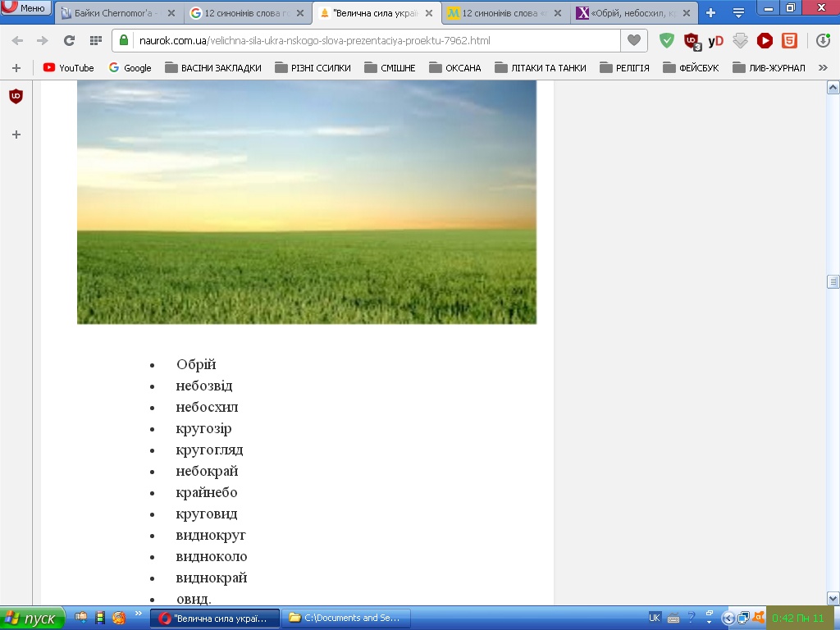Screen dimensions: 840x630
Task: Open the Google bookmark
Action: tap(130, 68)
